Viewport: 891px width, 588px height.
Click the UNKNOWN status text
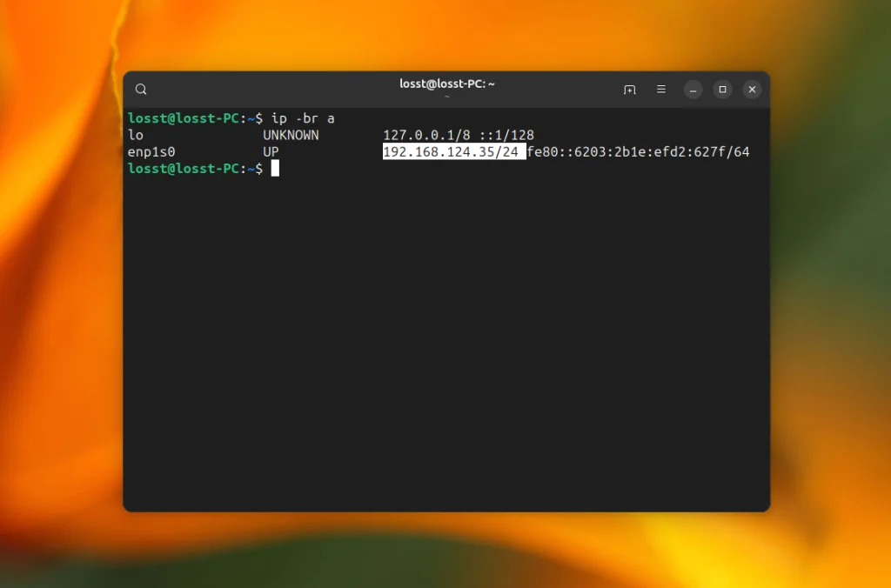pos(290,135)
